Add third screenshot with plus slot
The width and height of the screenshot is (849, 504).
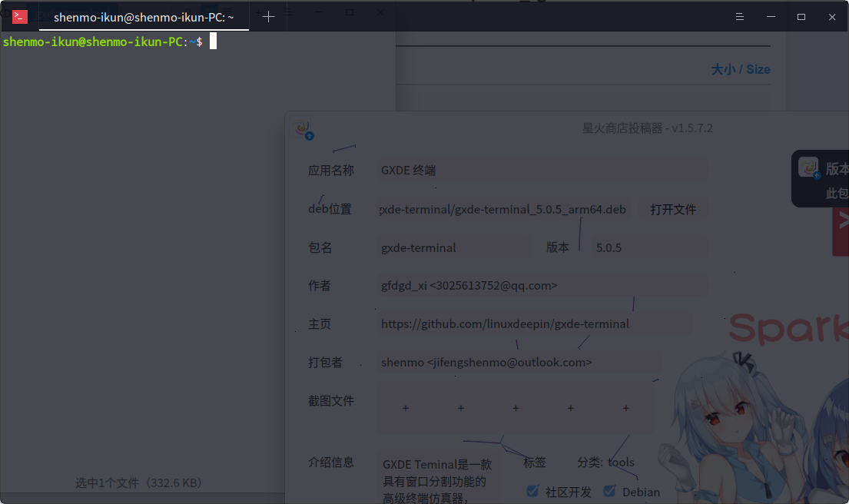click(x=516, y=408)
